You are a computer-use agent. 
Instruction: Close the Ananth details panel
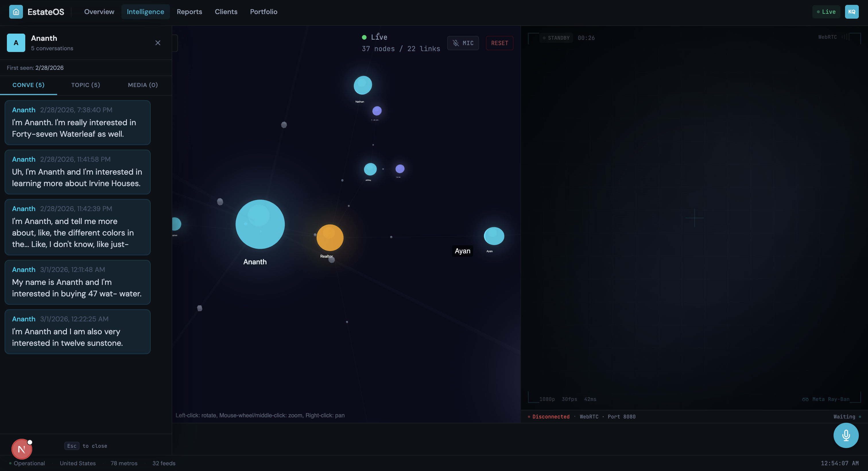tap(158, 43)
